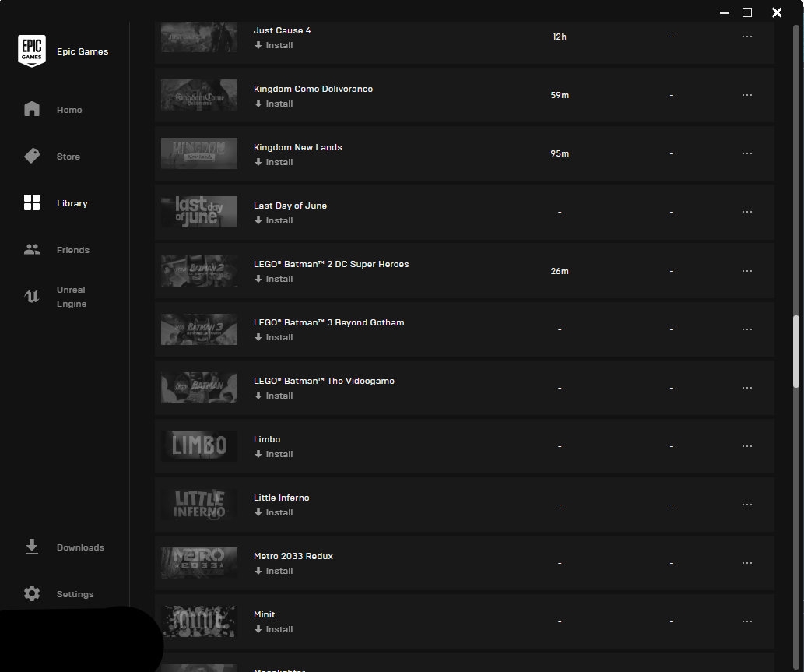Open more options for LEGO Batman The Videogame

(747, 388)
